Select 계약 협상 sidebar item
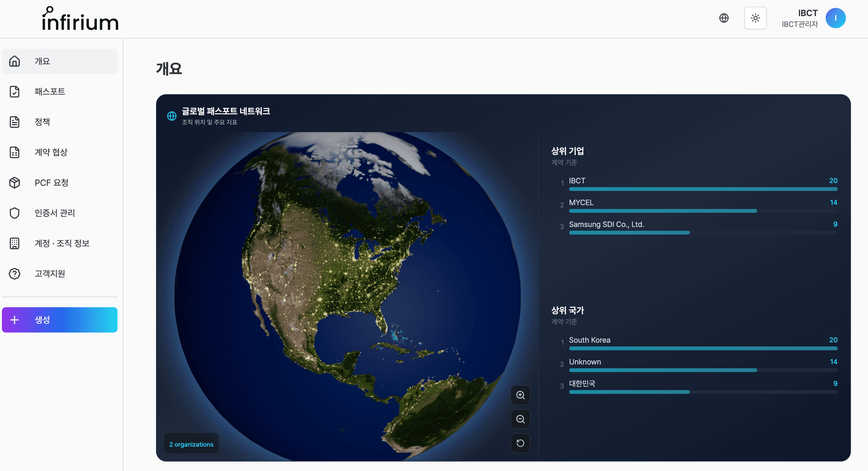Screen dimensions: 868x471 coord(51,152)
